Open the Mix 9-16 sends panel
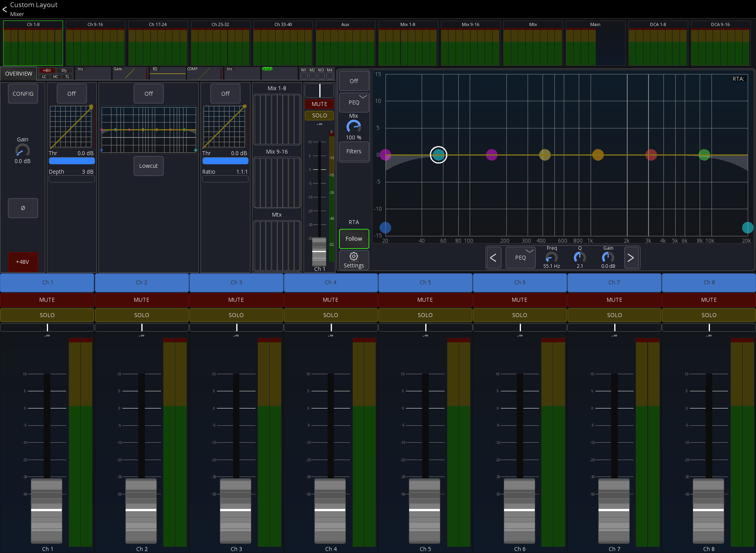The image size is (756, 553). [277, 182]
